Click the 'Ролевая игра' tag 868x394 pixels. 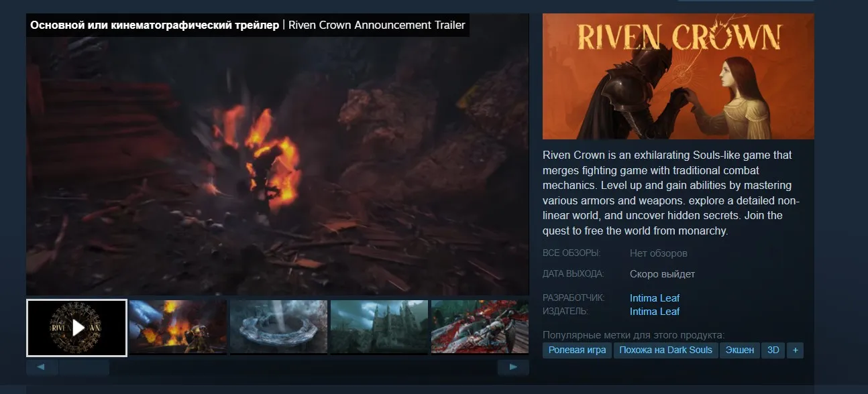click(577, 350)
